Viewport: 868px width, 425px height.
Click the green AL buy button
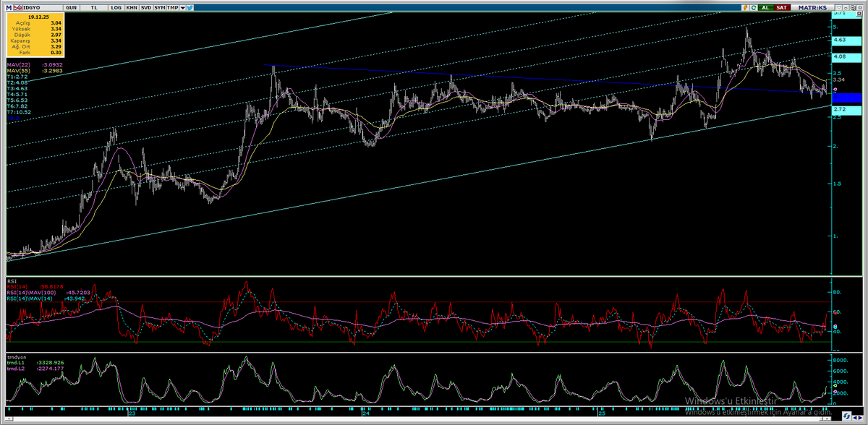pyautogui.click(x=765, y=8)
